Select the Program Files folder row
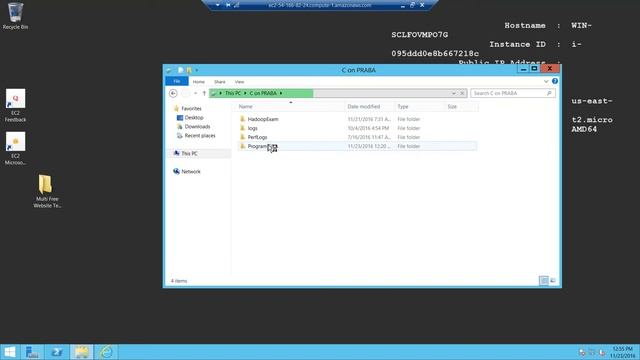 click(x=357, y=146)
